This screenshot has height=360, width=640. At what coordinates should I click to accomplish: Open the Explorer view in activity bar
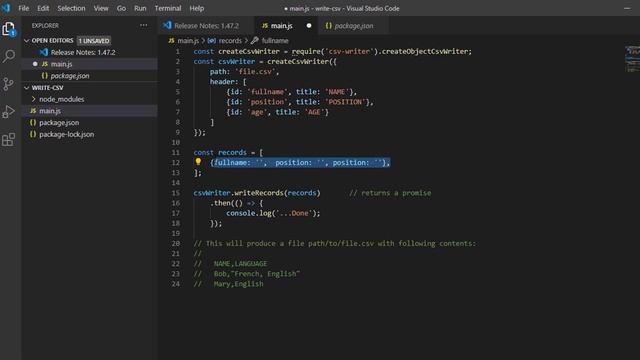click(x=9, y=29)
